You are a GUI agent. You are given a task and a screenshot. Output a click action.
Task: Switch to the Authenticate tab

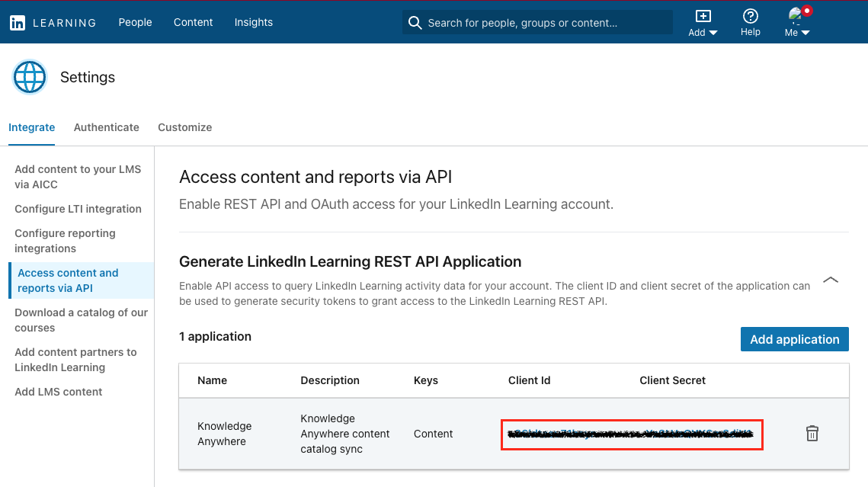(x=106, y=127)
